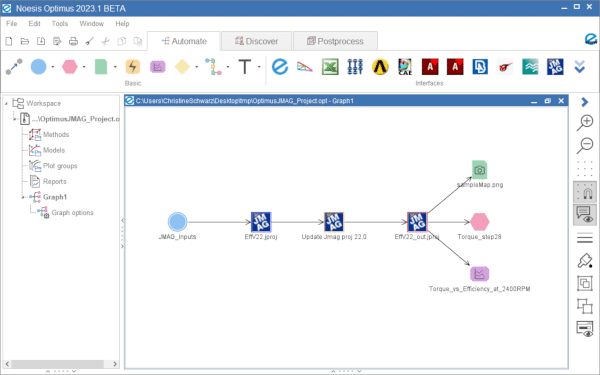Open Graph options in workspace tree
600x375 pixels.
pyautogui.click(x=72, y=213)
